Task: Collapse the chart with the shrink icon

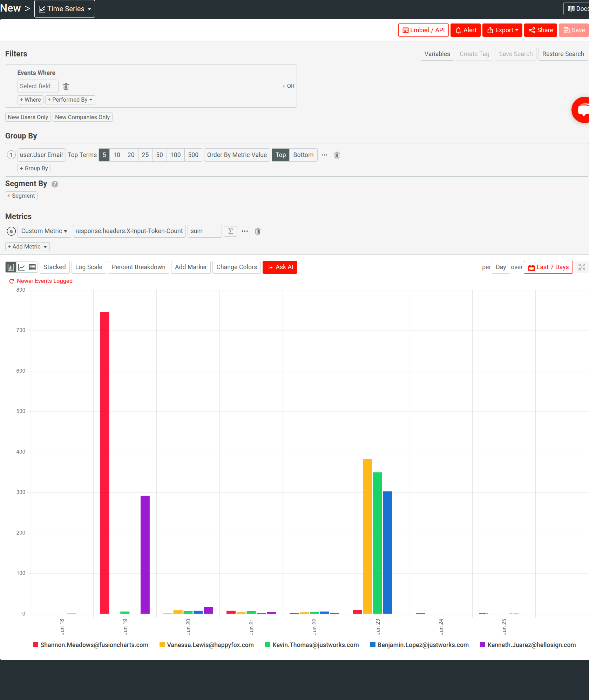Action: click(x=582, y=267)
